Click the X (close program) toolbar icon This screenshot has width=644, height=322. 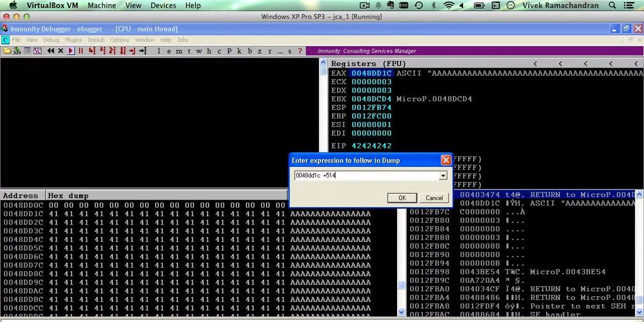coord(60,51)
